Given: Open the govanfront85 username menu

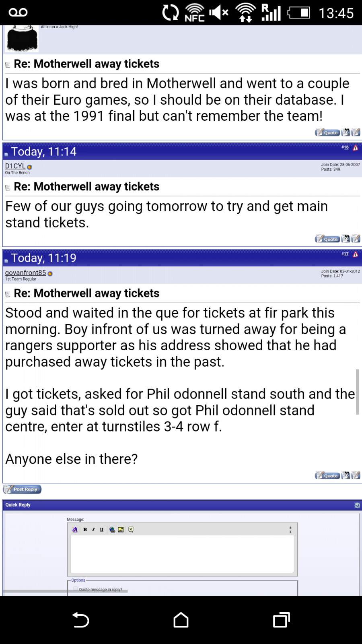Looking at the screenshot, I should [x=25, y=273].
